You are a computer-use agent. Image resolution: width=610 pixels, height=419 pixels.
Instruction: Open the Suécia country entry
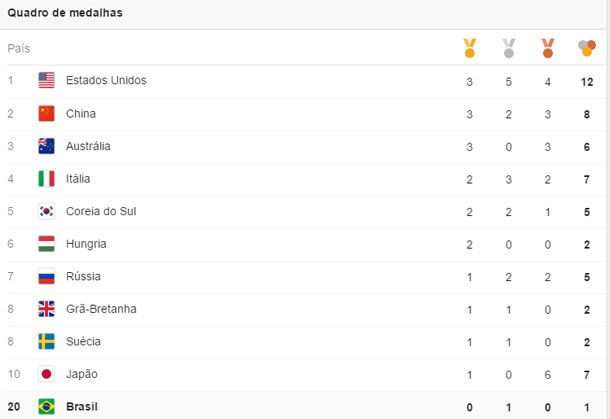pos(84,342)
